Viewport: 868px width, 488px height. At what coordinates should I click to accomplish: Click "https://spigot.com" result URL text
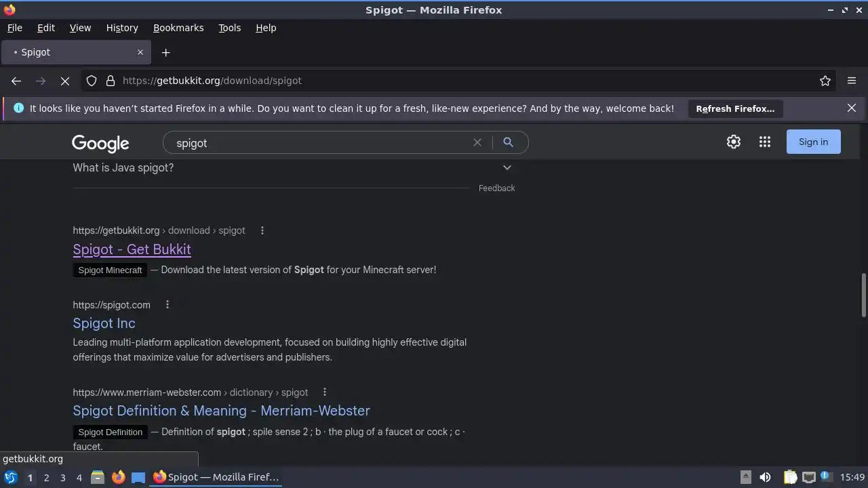click(111, 305)
